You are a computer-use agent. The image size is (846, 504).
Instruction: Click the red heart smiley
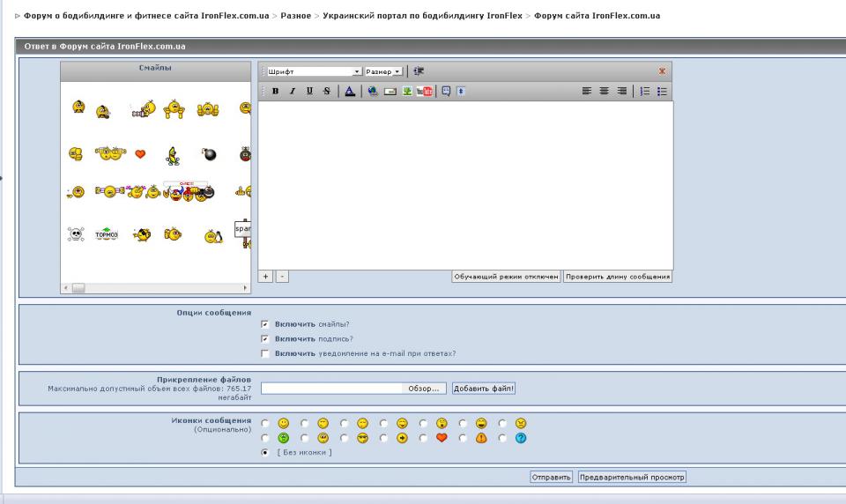(139, 154)
